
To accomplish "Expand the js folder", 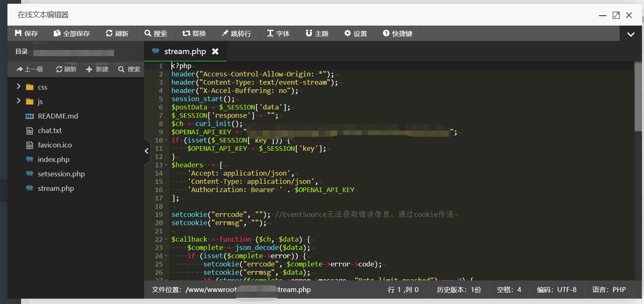I will [x=19, y=101].
